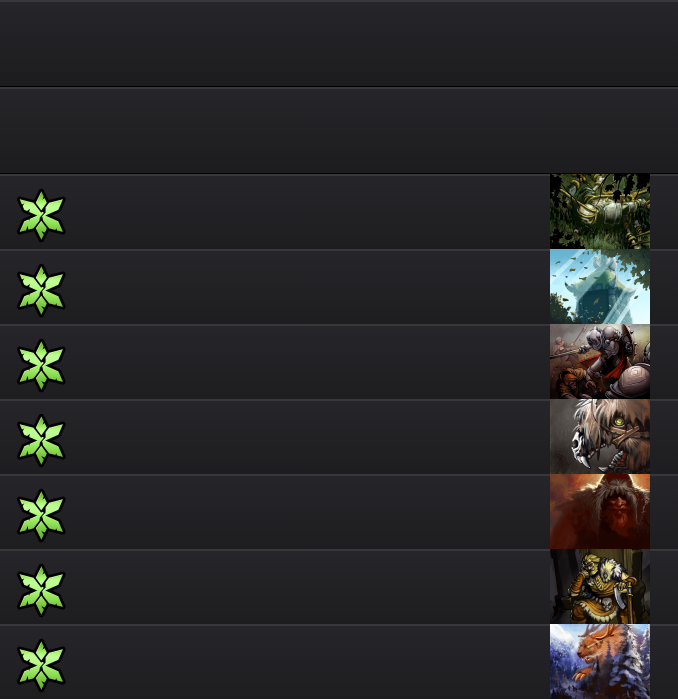Select the empty middle area of the skull-masked beast row
This screenshot has width=678, height=699.
308,436
